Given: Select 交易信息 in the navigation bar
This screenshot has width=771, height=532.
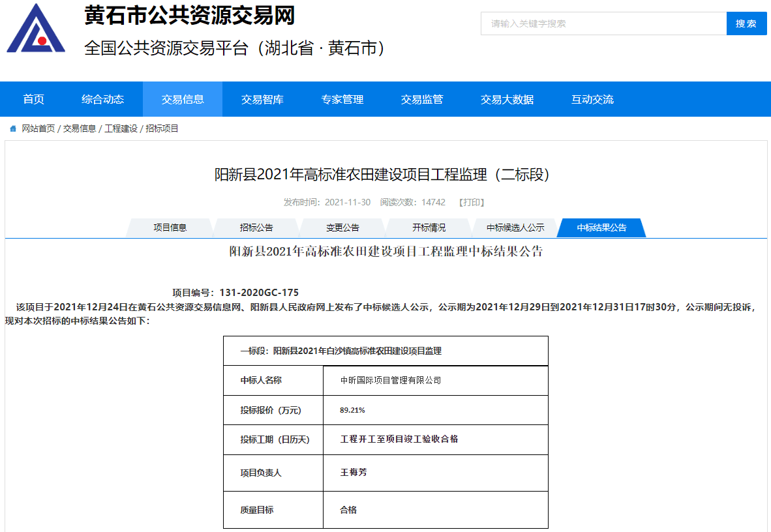Looking at the screenshot, I should coord(183,99).
